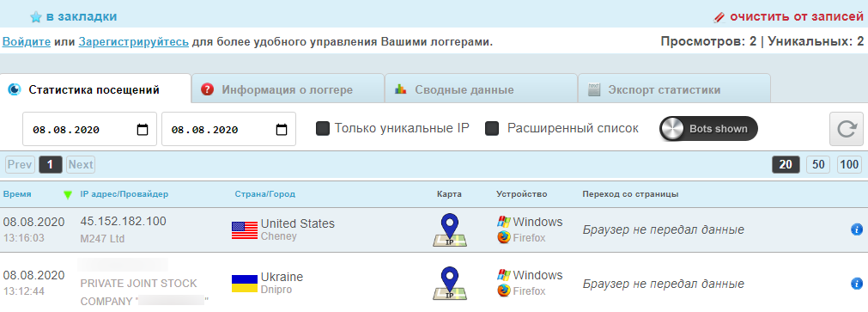Viewport: 868px width, 312px height.
Task: Click Windows logo in the Cheney row
Action: [x=503, y=222]
